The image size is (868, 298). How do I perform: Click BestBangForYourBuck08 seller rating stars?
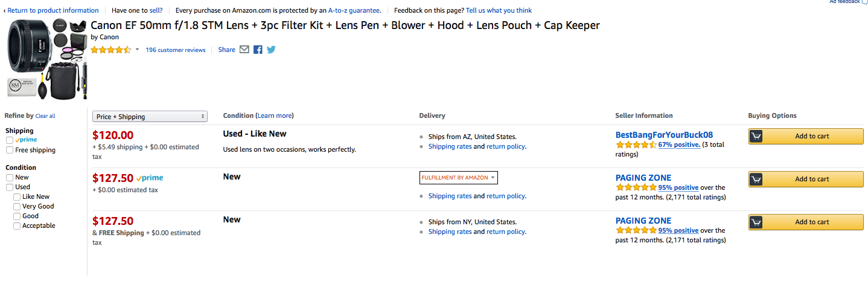pos(636,145)
